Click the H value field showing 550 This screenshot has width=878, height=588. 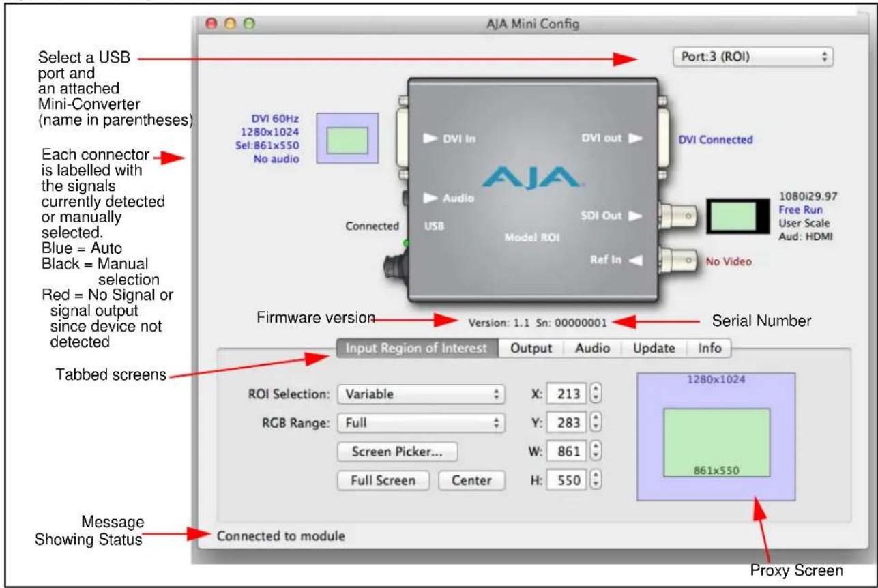tap(566, 480)
